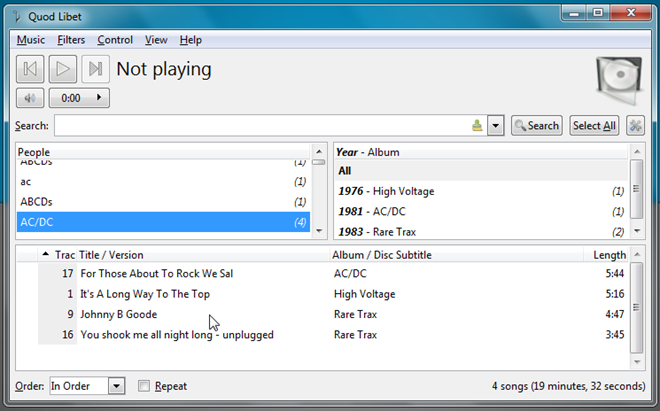Click the song list scrollbar thumb

click(x=637, y=307)
